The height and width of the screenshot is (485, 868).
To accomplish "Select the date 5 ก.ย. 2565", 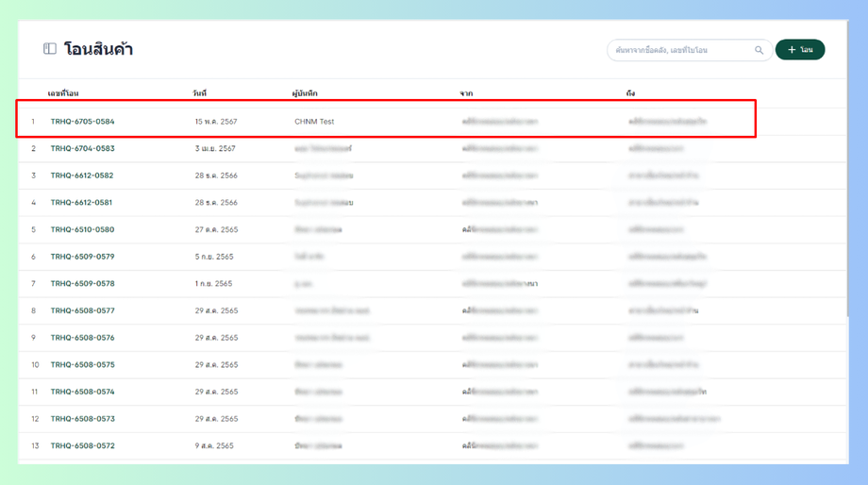I will coord(214,257).
